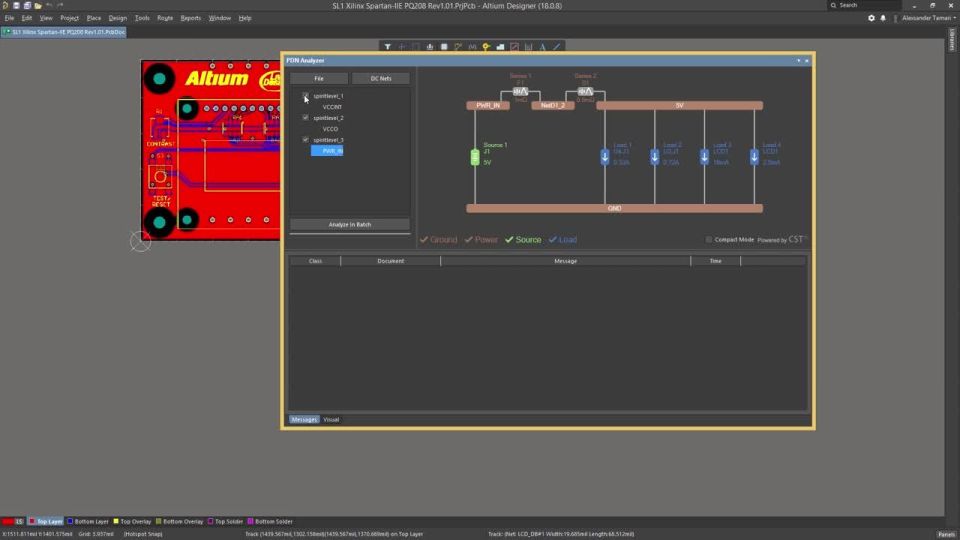Open the Reports menu

(x=190, y=18)
